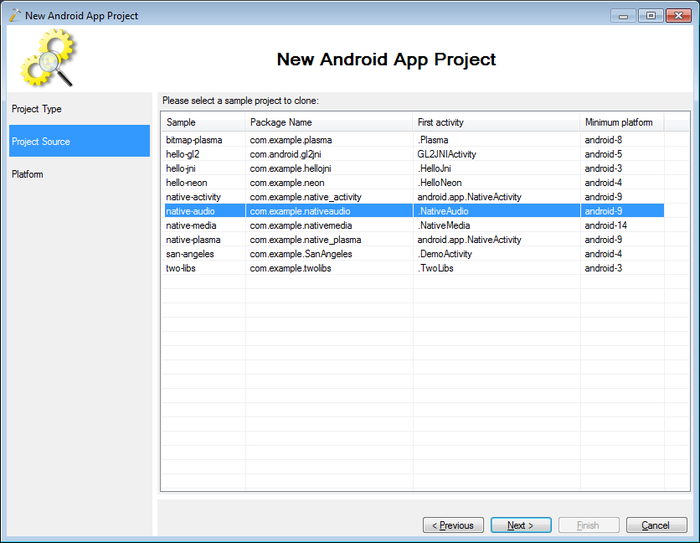Click the .NativeMedia activity cell
This screenshot has width=700, height=543.
point(444,226)
